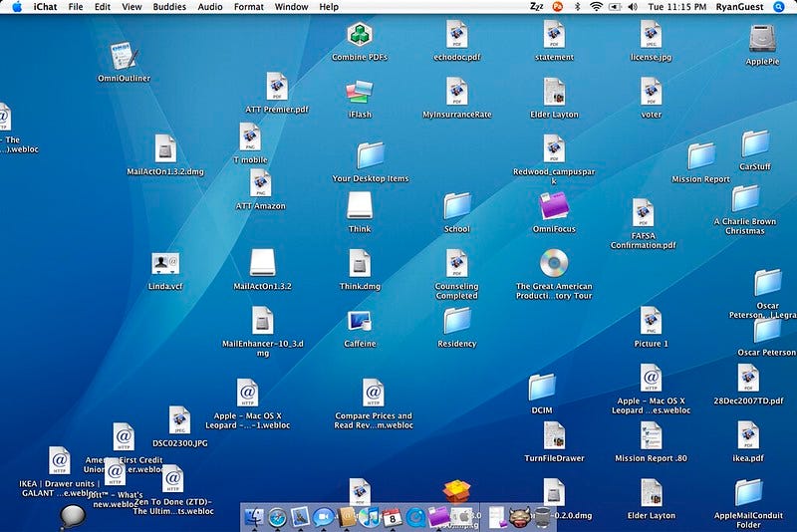The image size is (797, 532).
Task: Open the RyanGuest user menu
Action: (739, 7)
